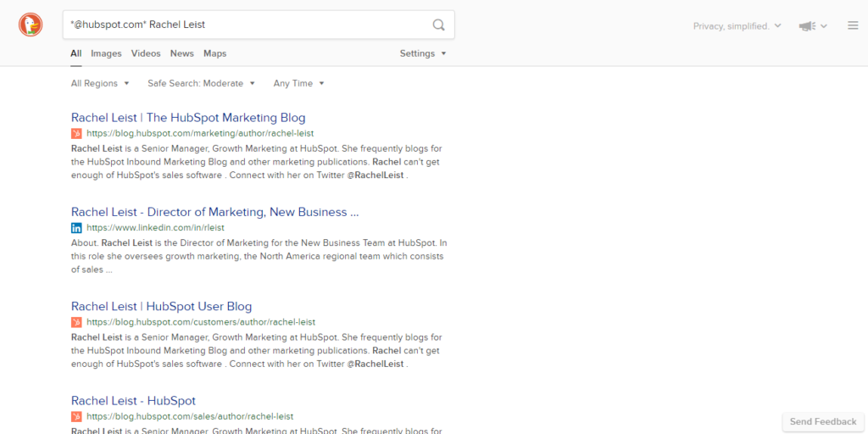Image resolution: width=868 pixels, height=434 pixels.
Task: Open the All Regions filter
Action: [x=100, y=84]
